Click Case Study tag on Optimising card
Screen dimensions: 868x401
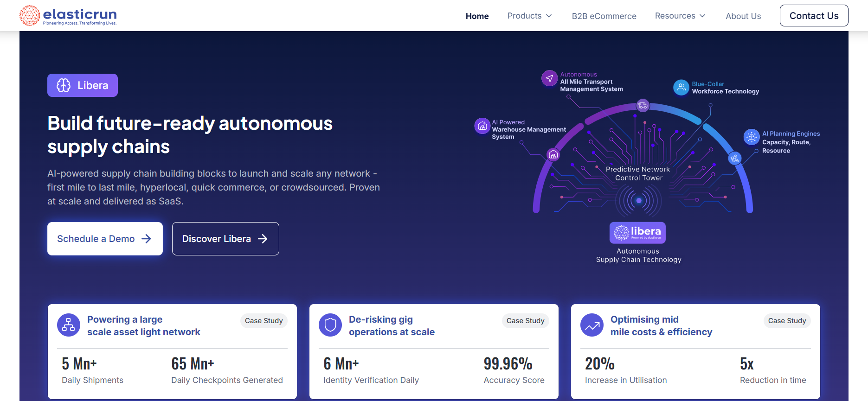click(787, 321)
